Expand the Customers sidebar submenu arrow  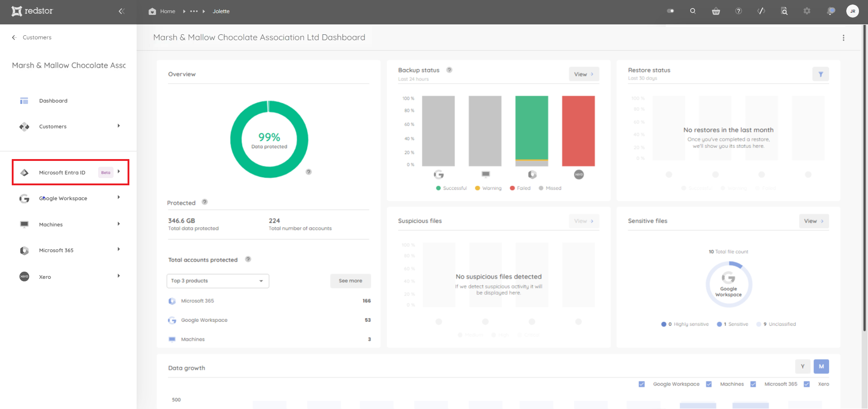pos(119,126)
